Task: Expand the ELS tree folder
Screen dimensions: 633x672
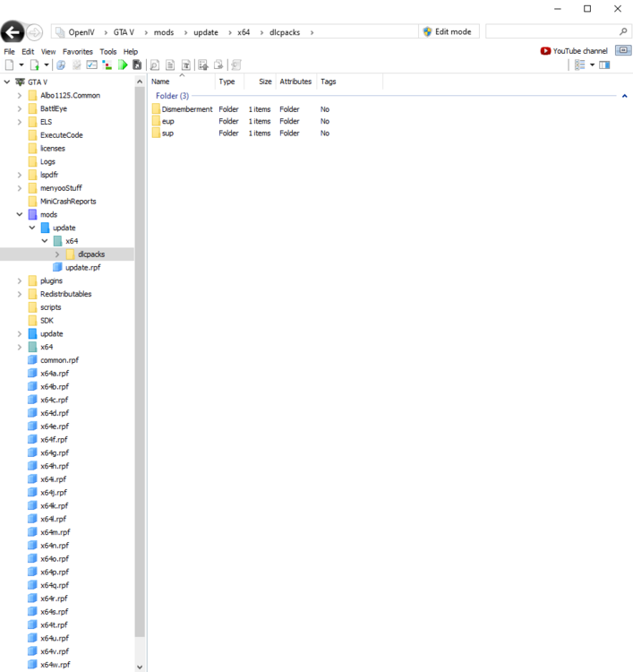Action: (x=20, y=122)
